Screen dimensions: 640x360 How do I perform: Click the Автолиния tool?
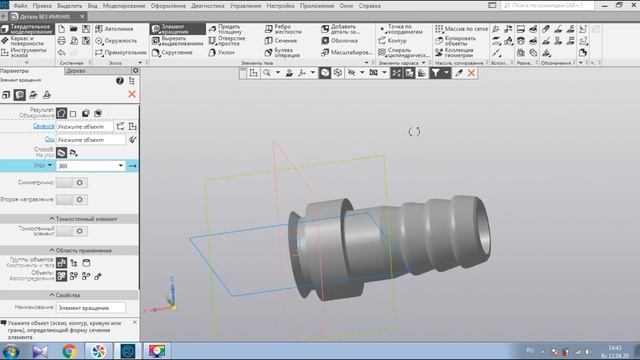114,29
